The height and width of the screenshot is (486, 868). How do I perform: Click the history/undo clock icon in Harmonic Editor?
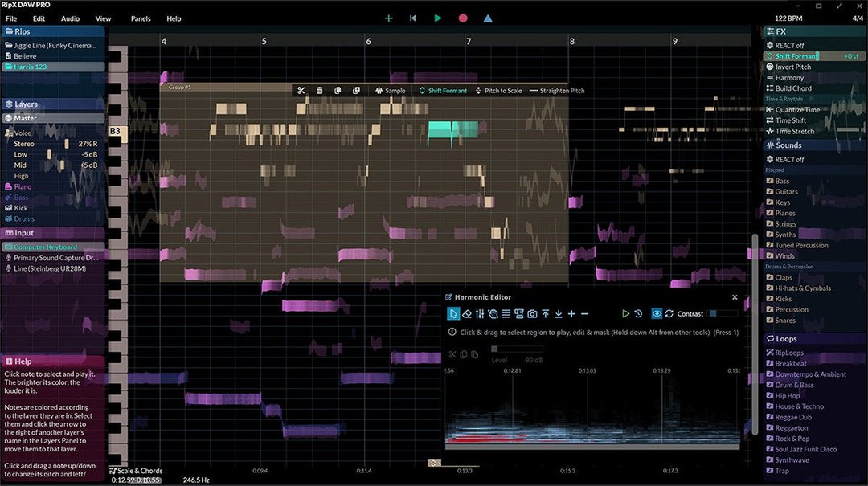(x=637, y=313)
